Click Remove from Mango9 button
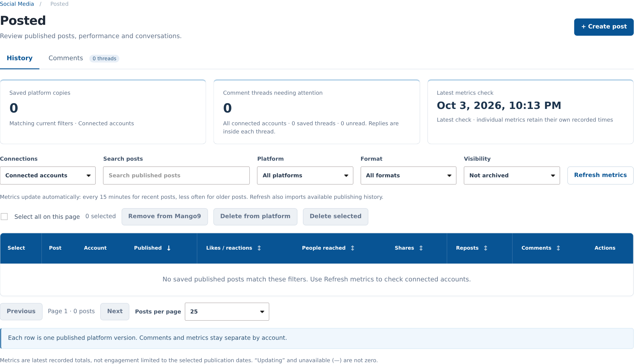Viewport: 634px width, 364px height. (x=164, y=217)
